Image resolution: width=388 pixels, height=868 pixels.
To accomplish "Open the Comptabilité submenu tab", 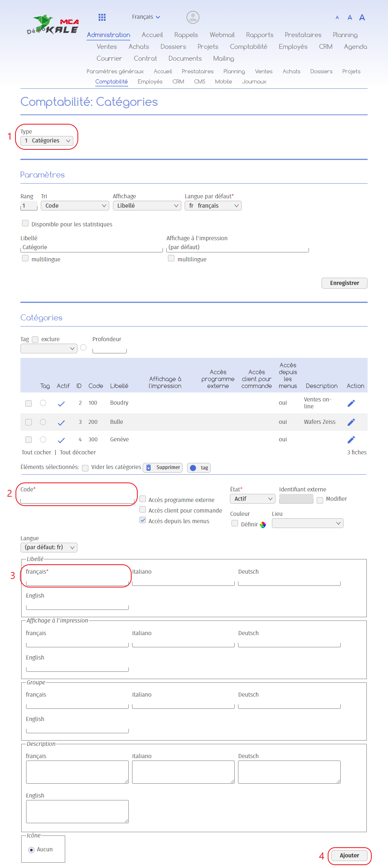I will [111, 82].
